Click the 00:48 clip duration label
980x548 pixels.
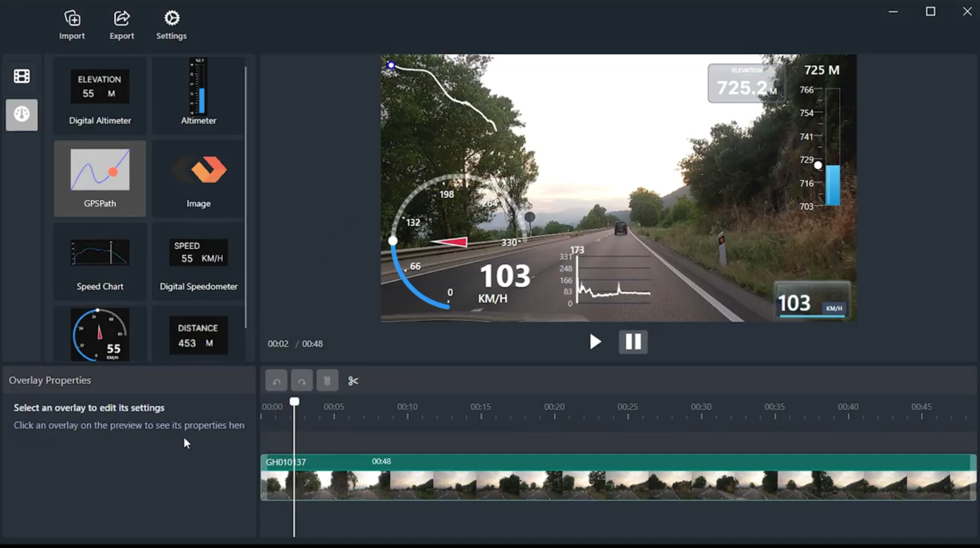click(381, 462)
